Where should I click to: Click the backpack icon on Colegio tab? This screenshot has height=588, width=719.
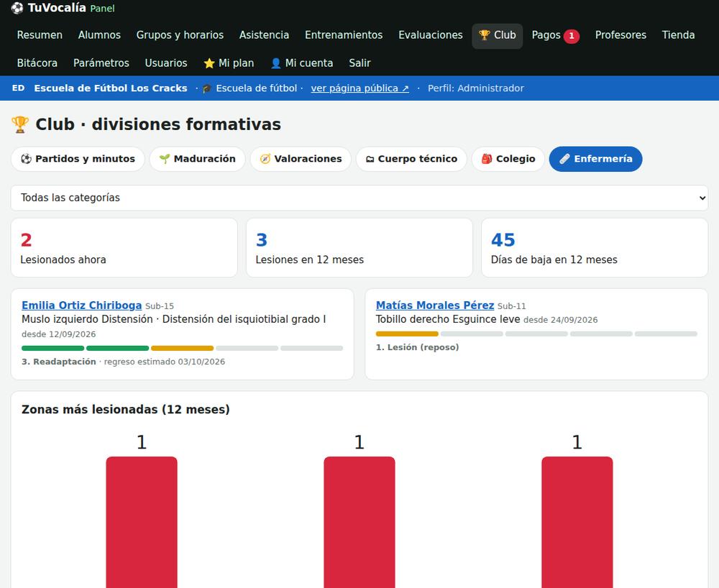tap(487, 159)
